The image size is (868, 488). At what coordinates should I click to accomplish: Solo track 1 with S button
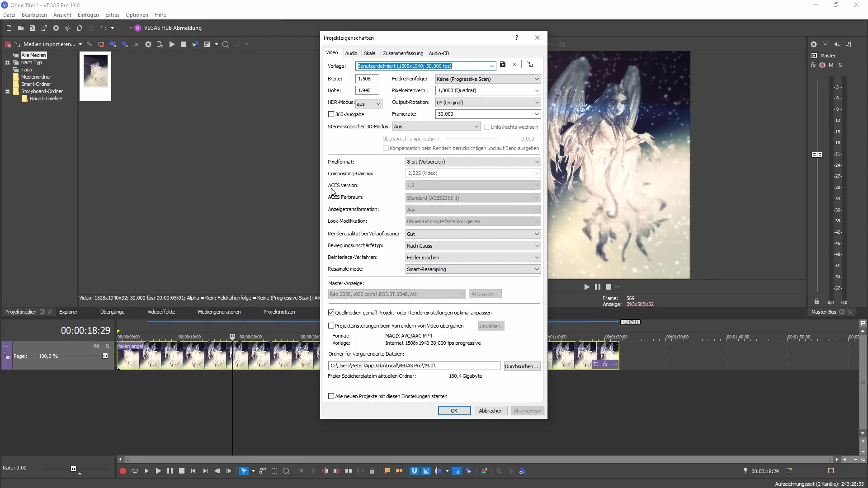tap(107, 346)
